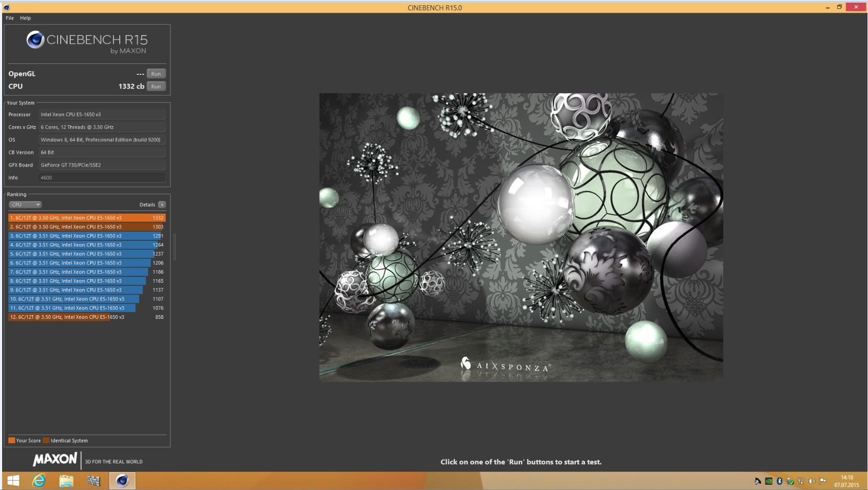Select ranking entry 8 with score 1165

[x=87, y=281]
